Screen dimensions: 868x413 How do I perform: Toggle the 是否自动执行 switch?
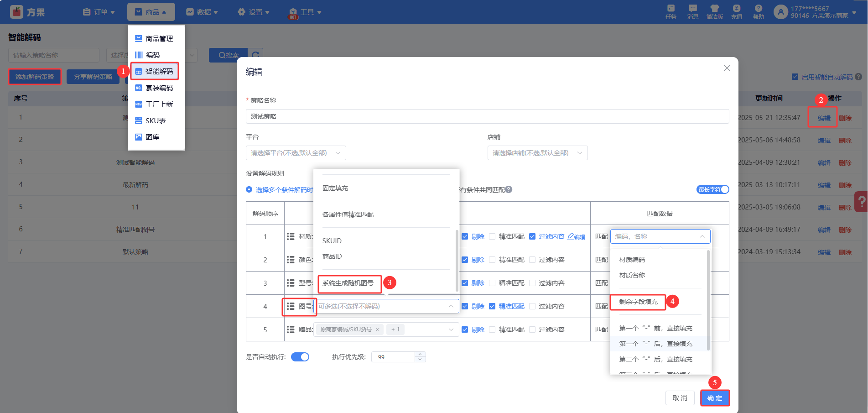point(300,357)
